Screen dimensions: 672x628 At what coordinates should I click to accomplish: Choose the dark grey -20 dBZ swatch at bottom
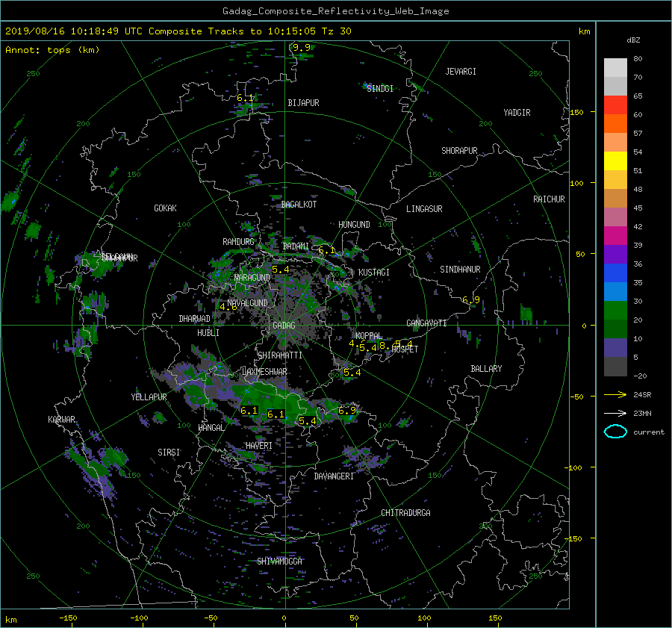[x=615, y=366]
